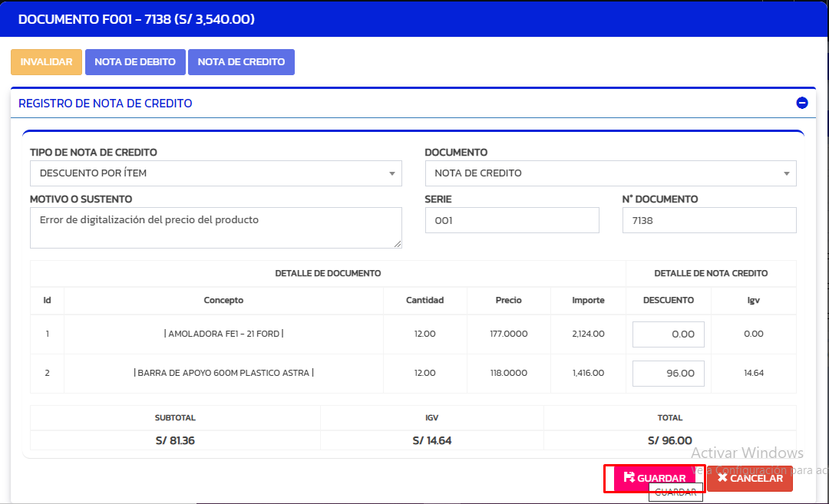The width and height of the screenshot is (829, 504).
Task: Click the Cantidad column header
Action: [x=424, y=300]
